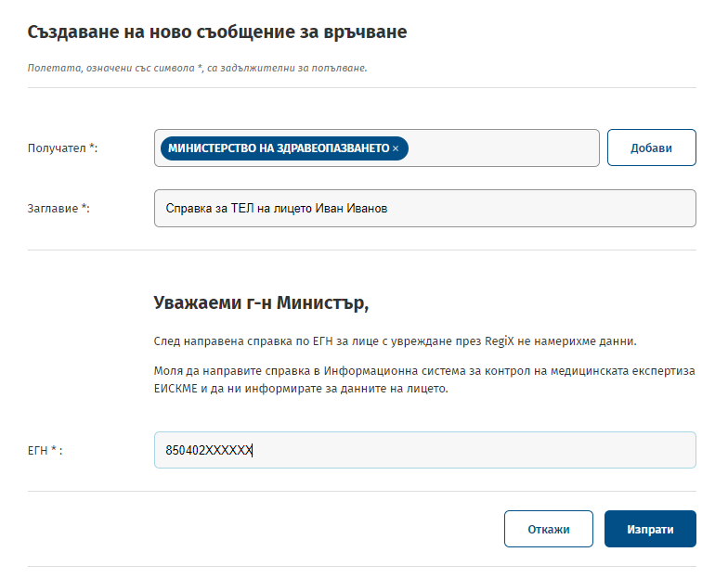This screenshot has width=728, height=578.
Task: Click the Добави button
Action: point(652,148)
